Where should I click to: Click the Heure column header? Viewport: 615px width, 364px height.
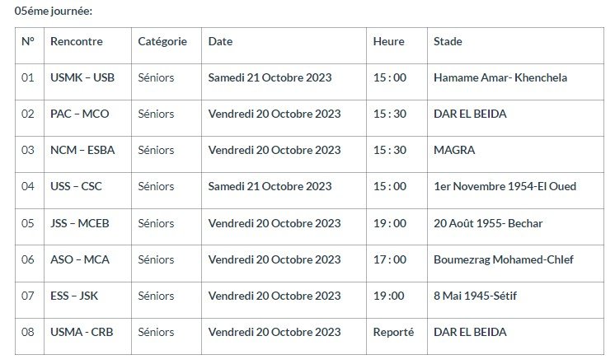[389, 41]
